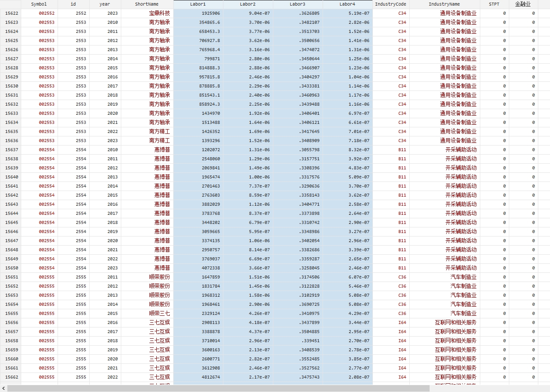The height and width of the screenshot is (392, 550).
Task: Click the IndustryName column header
Action: click(x=444, y=4)
